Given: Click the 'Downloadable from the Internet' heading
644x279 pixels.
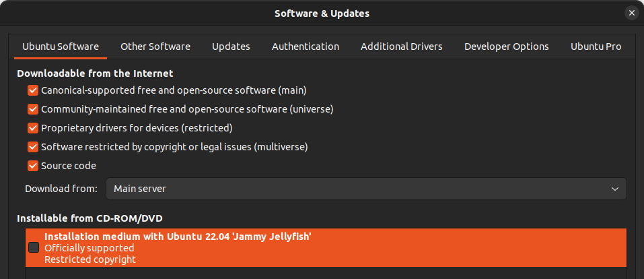Looking at the screenshot, I should [x=95, y=73].
